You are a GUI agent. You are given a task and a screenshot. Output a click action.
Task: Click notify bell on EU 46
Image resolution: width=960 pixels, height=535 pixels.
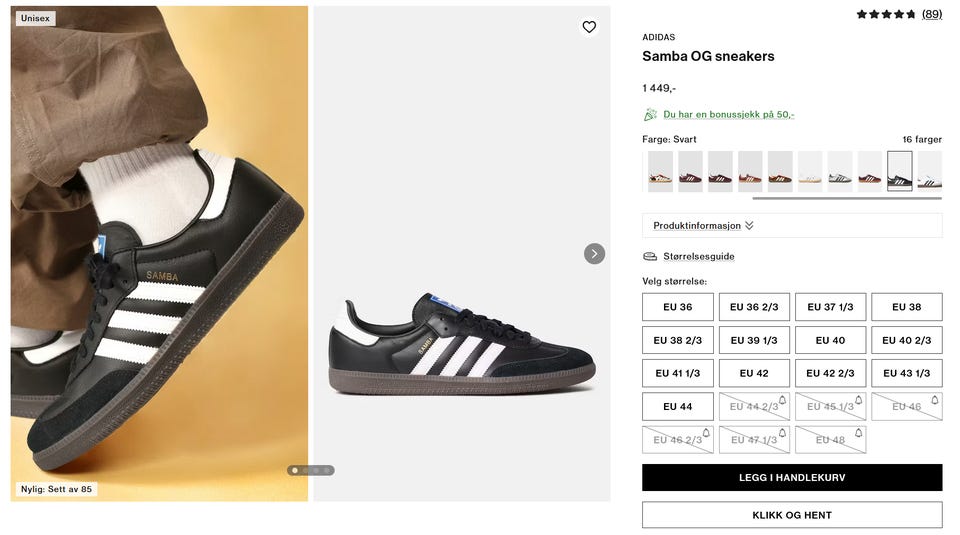(935, 400)
